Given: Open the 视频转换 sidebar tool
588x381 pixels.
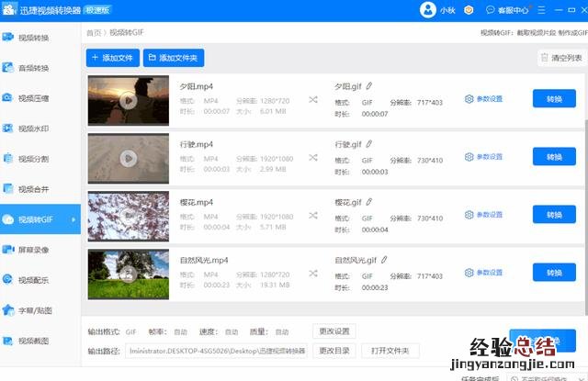Looking at the screenshot, I should (33, 38).
